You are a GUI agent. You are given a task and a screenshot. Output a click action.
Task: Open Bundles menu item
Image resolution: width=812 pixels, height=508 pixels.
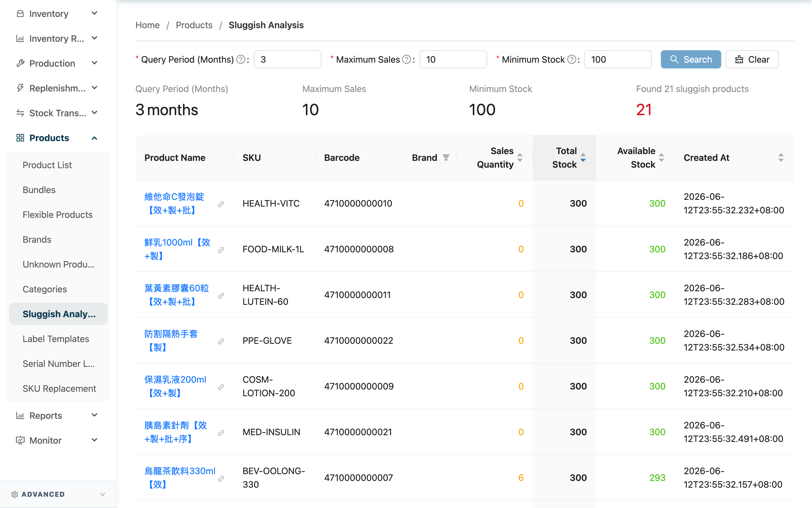[58, 190]
